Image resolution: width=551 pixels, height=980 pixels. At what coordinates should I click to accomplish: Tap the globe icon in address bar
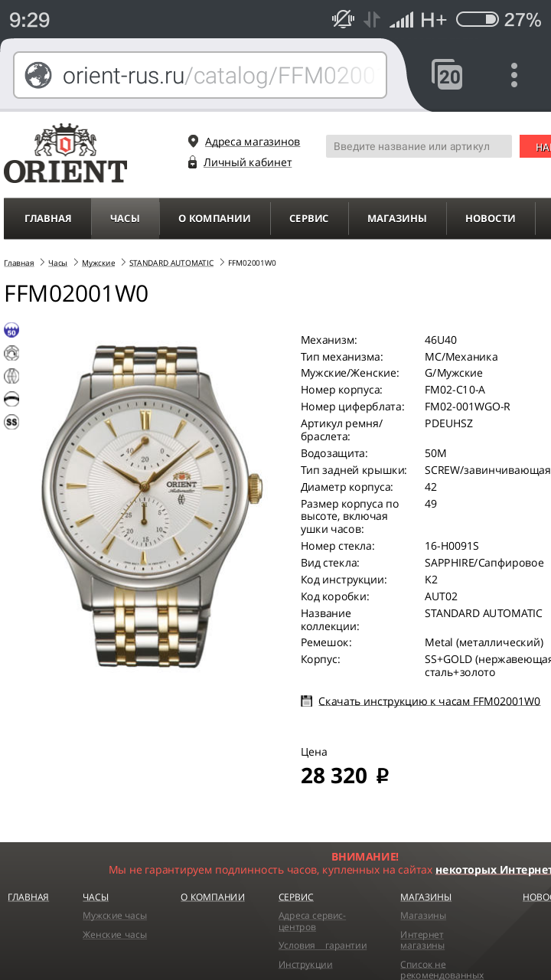tap(38, 75)
